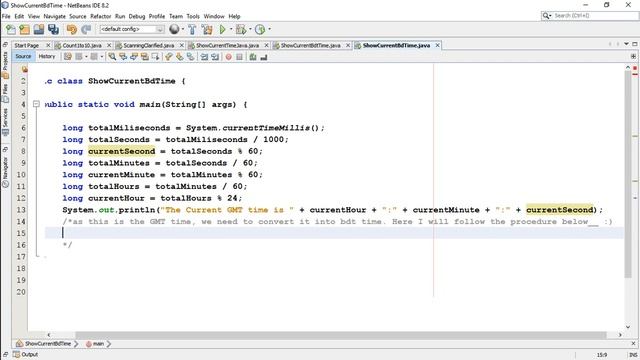This screenshot has height=360, width=640.
Task: Open the Files side panel
Action: pyautogui.click(x=5, y=92)
